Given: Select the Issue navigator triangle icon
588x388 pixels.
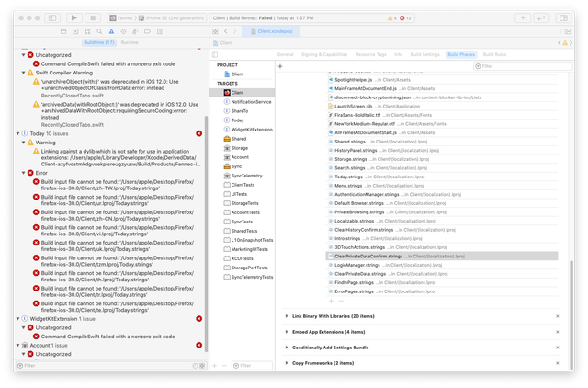Looking at the screenshot, I should click(x=111, y=31).
